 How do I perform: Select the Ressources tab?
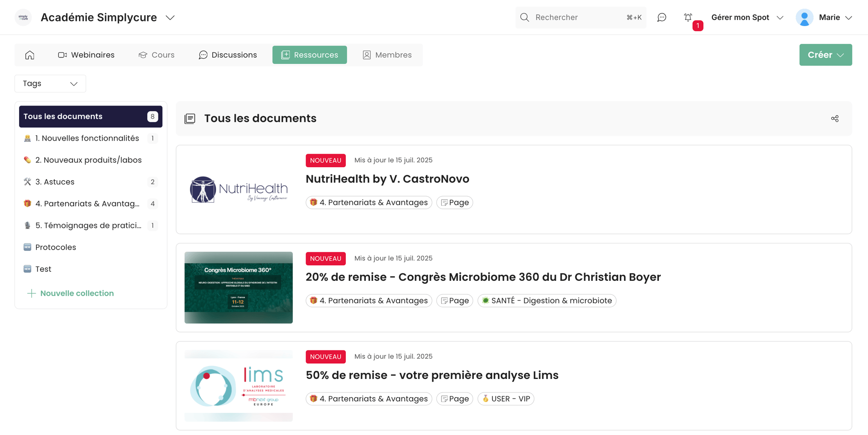309,55
